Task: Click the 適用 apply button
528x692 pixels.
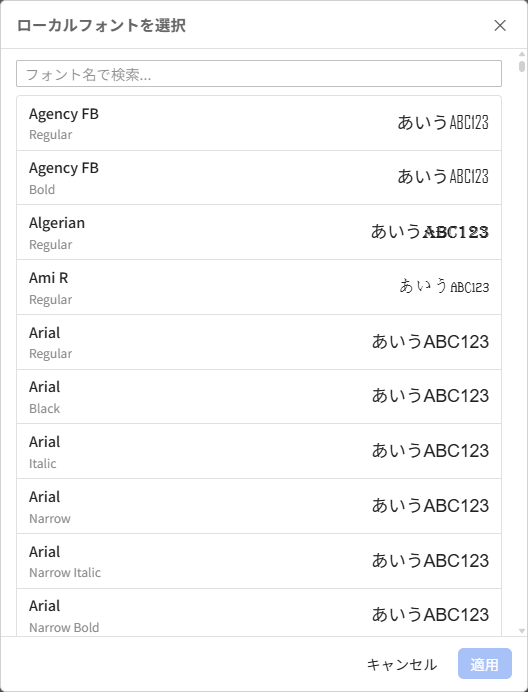Action: (x=484, y=664)
